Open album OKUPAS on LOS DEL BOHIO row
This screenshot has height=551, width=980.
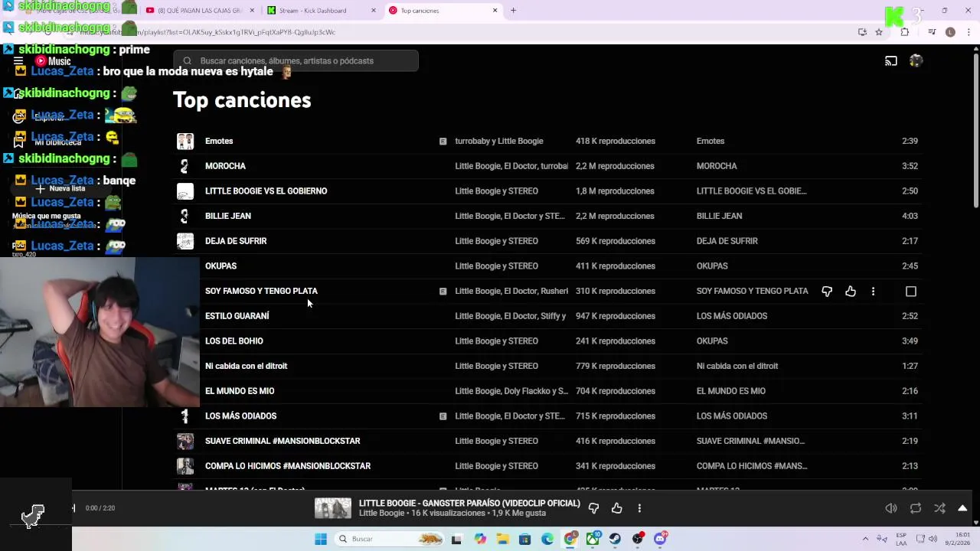pyautogui.click(x=712, y=341)
